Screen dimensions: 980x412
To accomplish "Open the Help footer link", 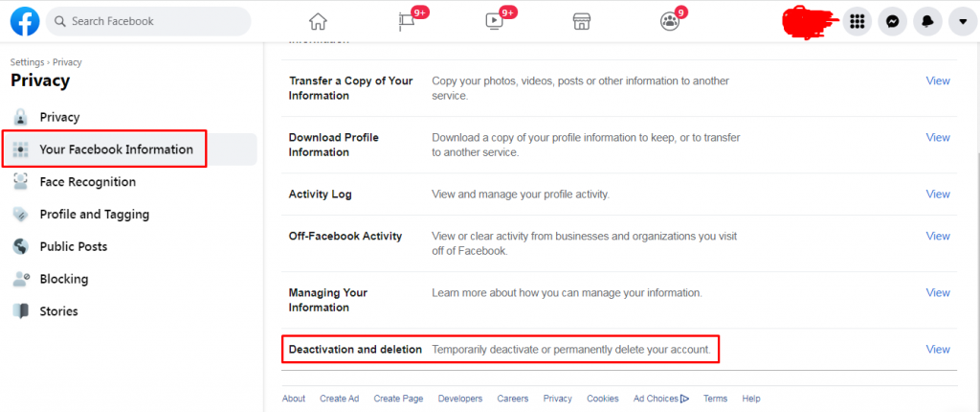I will (x=751, y=399).
